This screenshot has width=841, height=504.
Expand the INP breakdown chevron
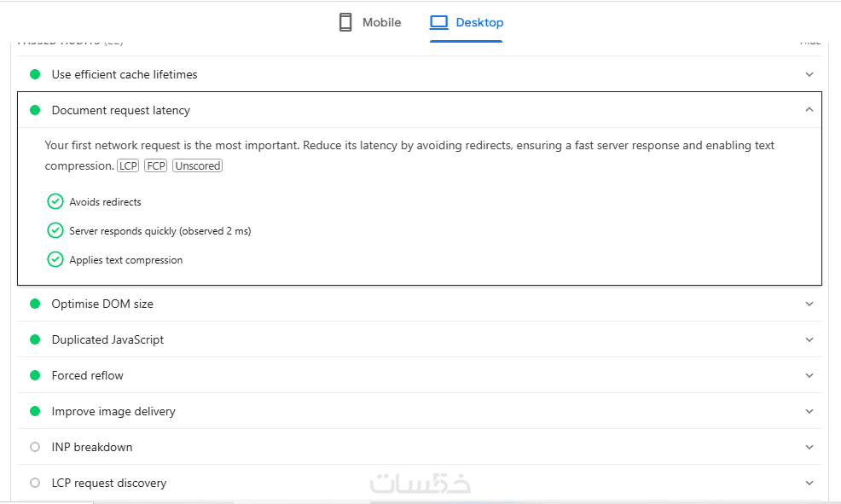tap(809, 447)
